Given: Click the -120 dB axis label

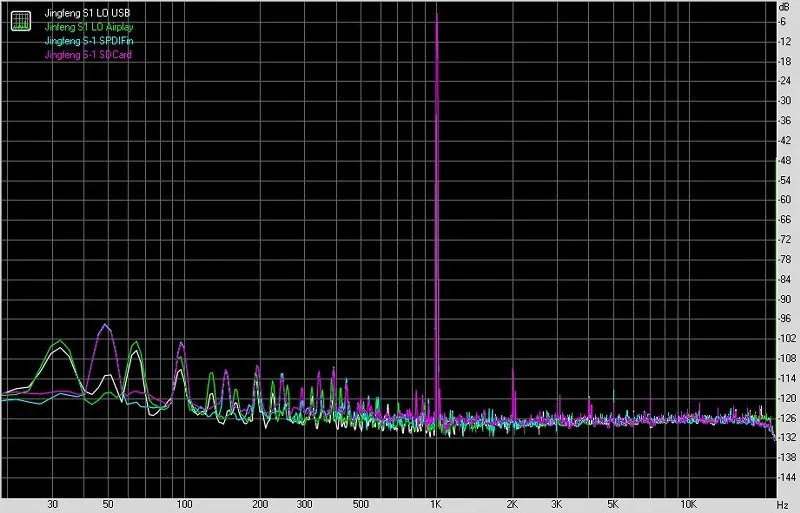Looking at the screenshot, I should [x=786, y=398].
